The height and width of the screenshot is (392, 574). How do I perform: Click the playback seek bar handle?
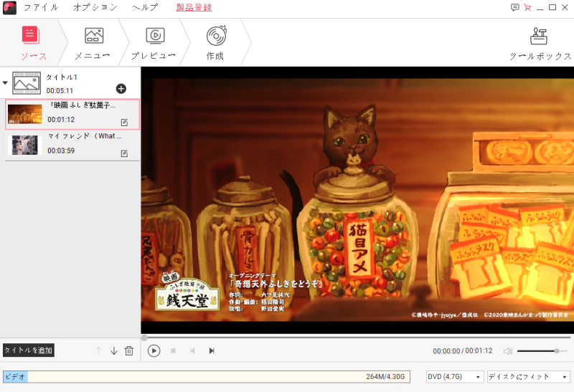(145, 338)
